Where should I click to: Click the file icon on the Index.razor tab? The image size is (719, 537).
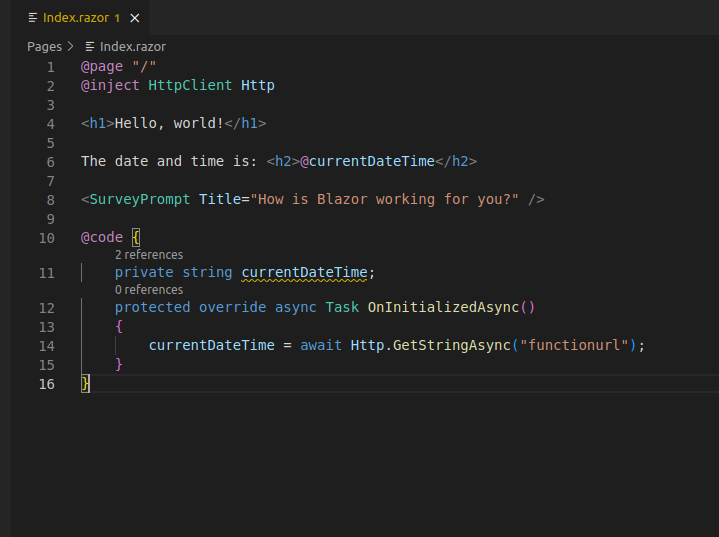pyautogui.click(x=33, y=18)
